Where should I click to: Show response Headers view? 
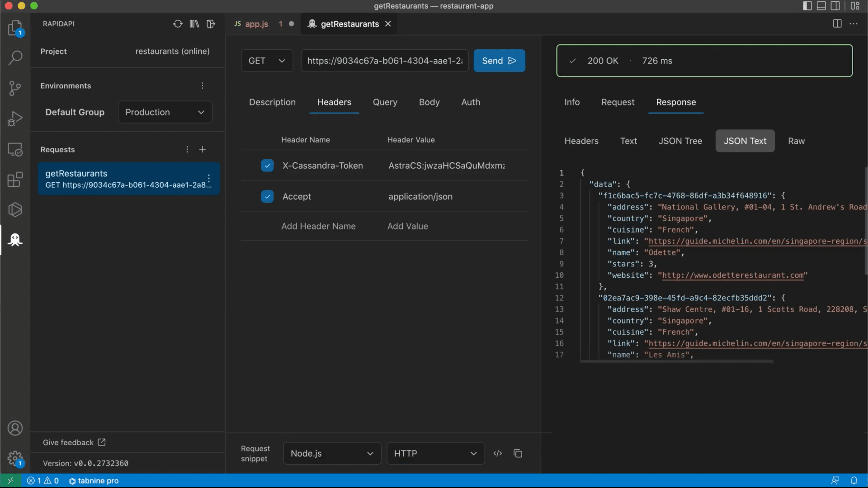(x=582, y=141)
